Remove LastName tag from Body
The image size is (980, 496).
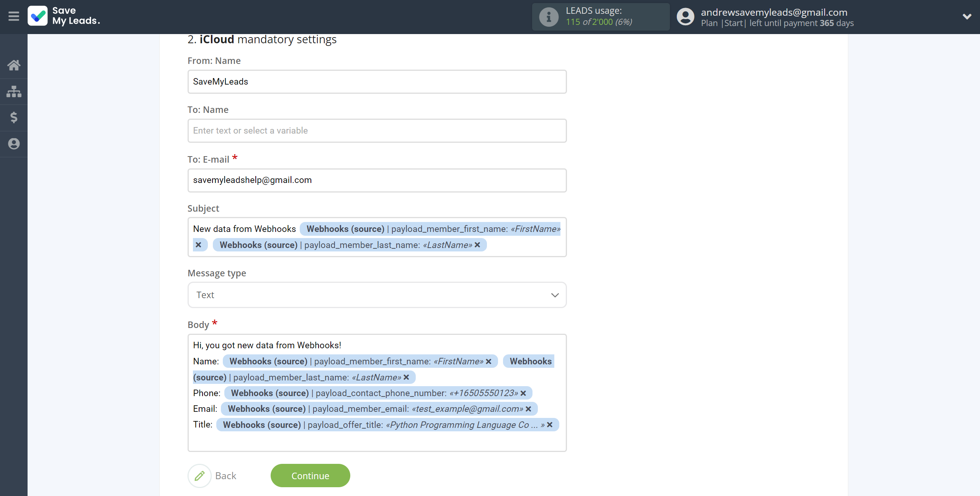tap(406, 377)
